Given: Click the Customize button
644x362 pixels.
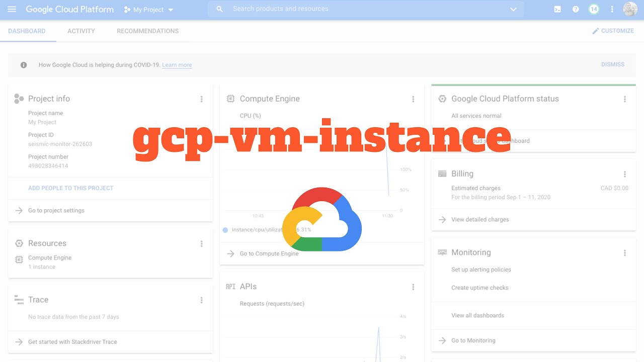Looking at the screenshot, I should 613,31.
